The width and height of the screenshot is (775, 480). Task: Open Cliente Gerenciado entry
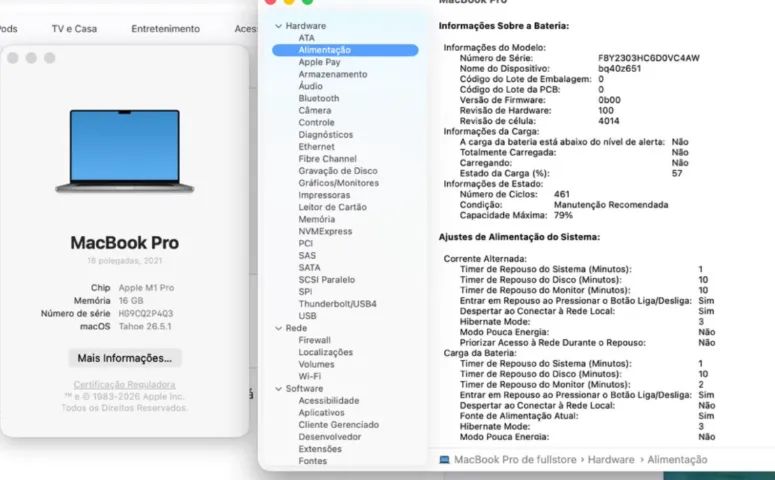click(x=339, y=425)
